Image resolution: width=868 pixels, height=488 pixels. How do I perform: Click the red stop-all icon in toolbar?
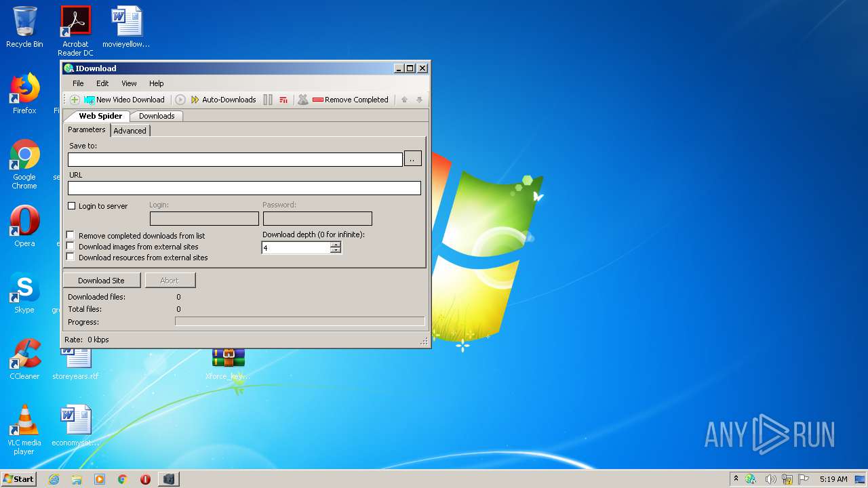283,100
